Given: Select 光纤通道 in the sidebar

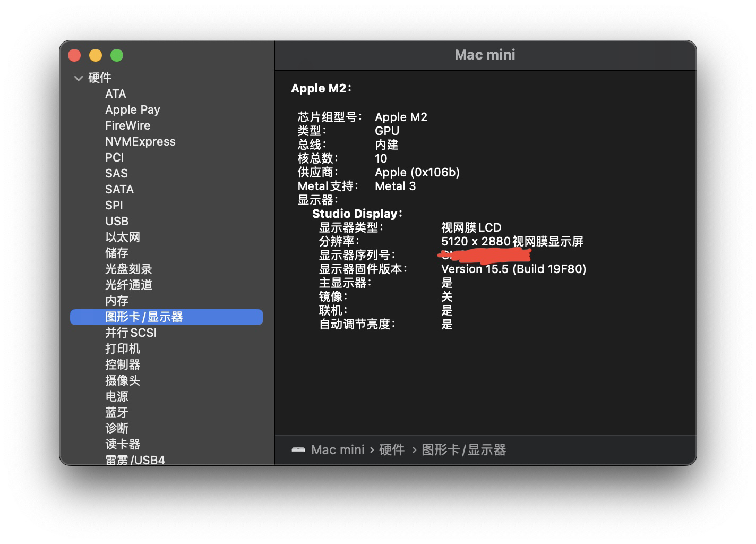Looking at the screenshot, I should (128, 285).
